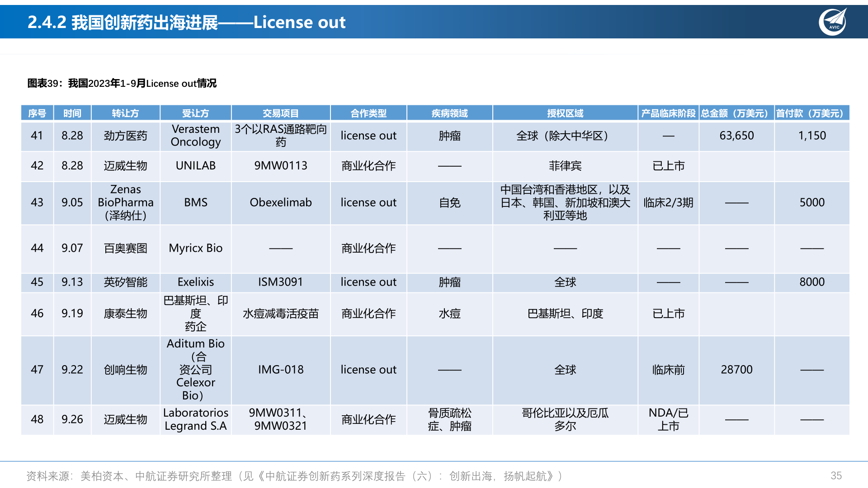Click the total amount '63,650'
This screenshot has width=868, height=488.
pyautogui.click(x=736, y=136)
